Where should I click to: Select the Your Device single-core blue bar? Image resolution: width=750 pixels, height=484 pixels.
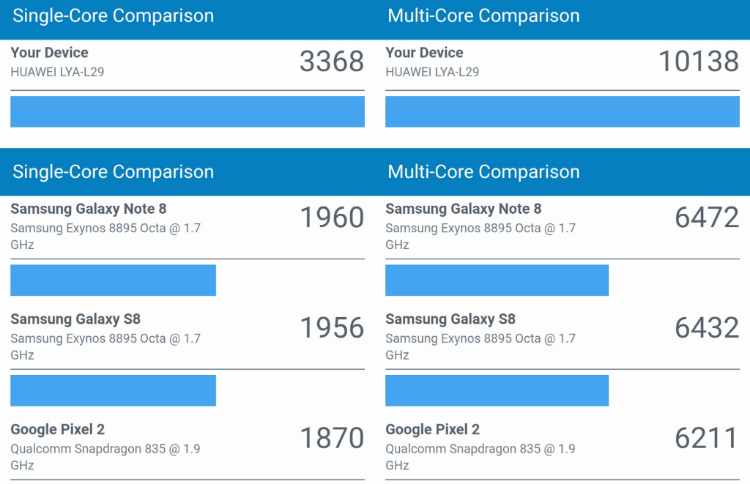click(x=188, y=111)
